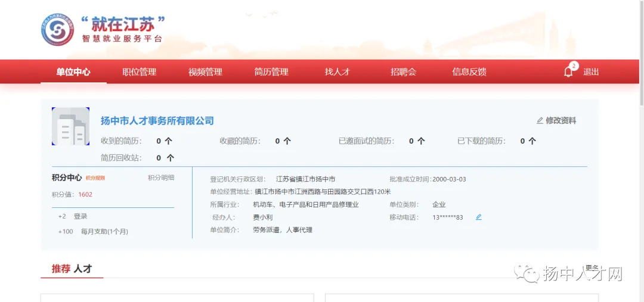Open company name 扬中市人才事务所有限公司 link
This screenshot has height=302, width=644.
(x=157, y=121)
